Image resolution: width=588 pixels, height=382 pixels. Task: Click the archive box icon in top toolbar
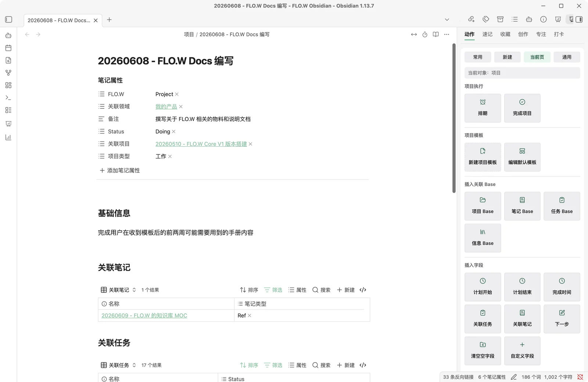(x=500, y=19)
